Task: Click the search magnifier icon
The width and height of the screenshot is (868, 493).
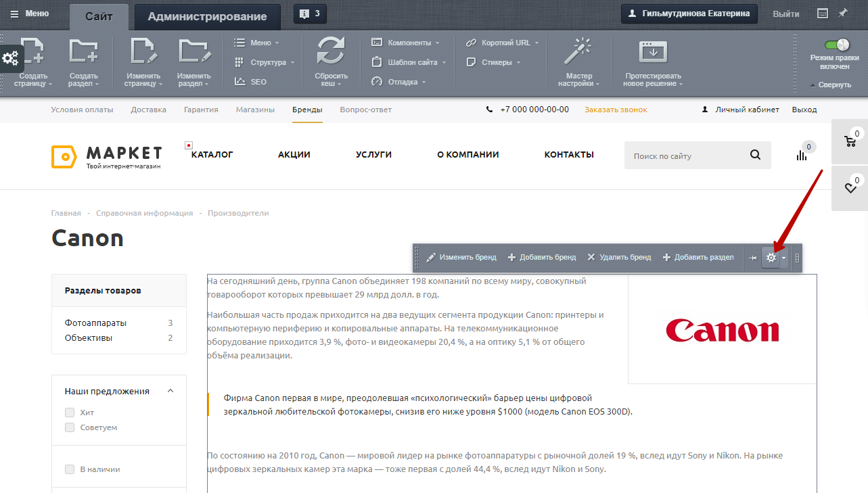Action: click(756, 156)
